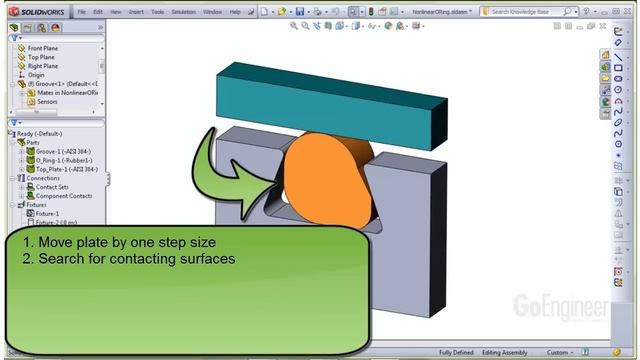Select the Line sketch tool
The image size is (640, 360).
618,57
